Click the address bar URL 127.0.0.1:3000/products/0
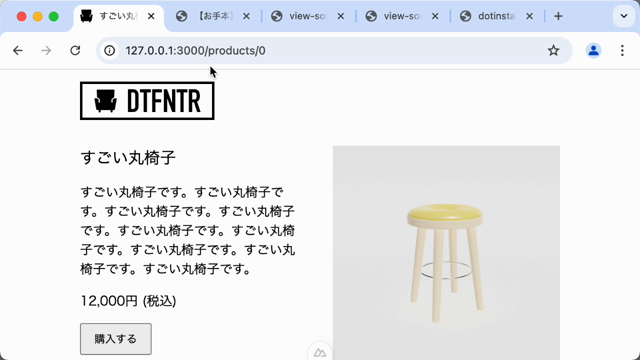 196,51
